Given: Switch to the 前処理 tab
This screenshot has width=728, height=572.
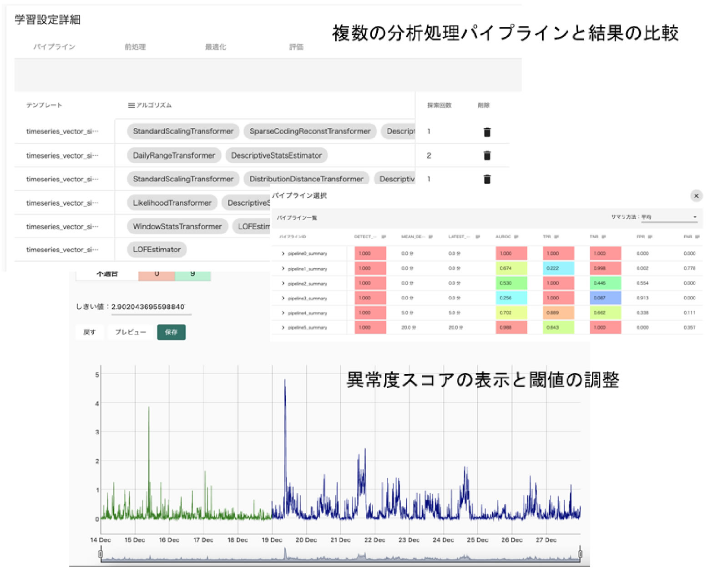Looking at the screenshot, I should 135,47.
